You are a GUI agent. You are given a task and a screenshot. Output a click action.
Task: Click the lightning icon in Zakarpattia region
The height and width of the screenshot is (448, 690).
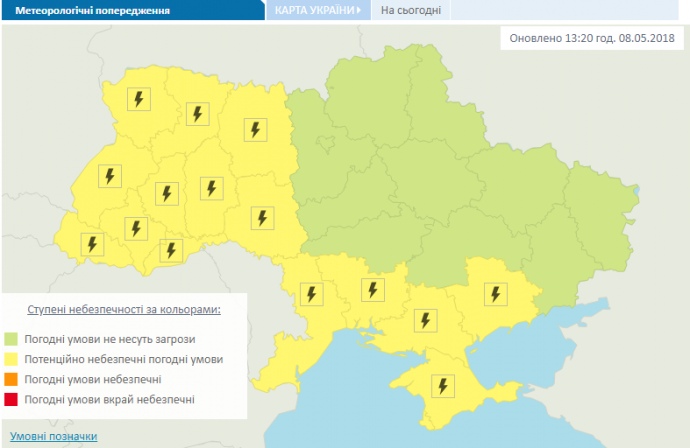click(92, 243)
